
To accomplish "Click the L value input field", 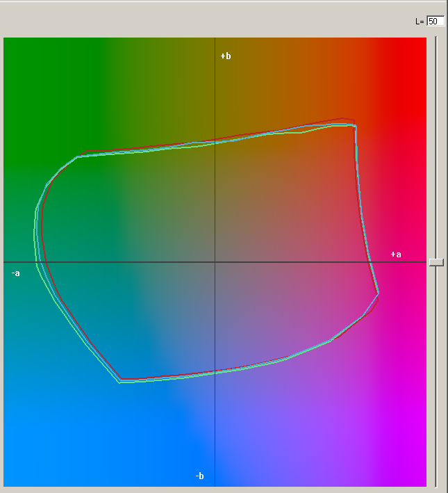I will tap(435, 21).
